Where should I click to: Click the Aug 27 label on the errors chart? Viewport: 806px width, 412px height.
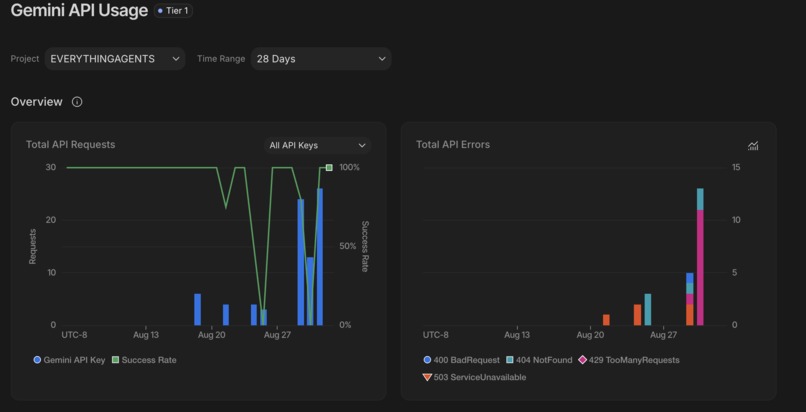[664, 335]
